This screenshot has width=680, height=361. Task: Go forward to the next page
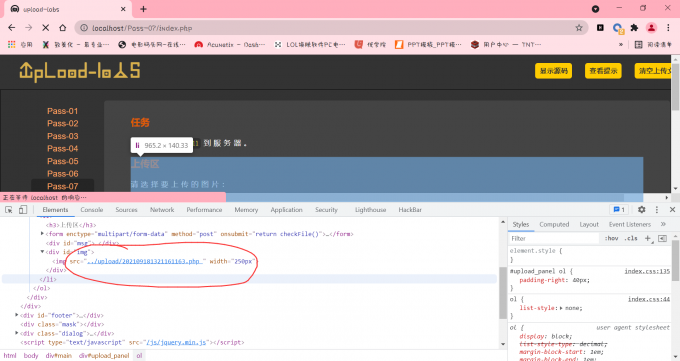click(x=29, y=28)
